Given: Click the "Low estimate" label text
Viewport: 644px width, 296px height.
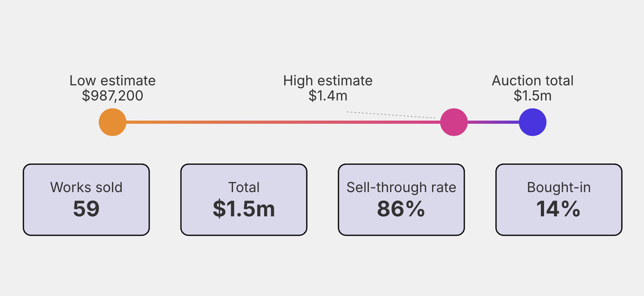Looking at the screenshot, I should pos(113,81).
